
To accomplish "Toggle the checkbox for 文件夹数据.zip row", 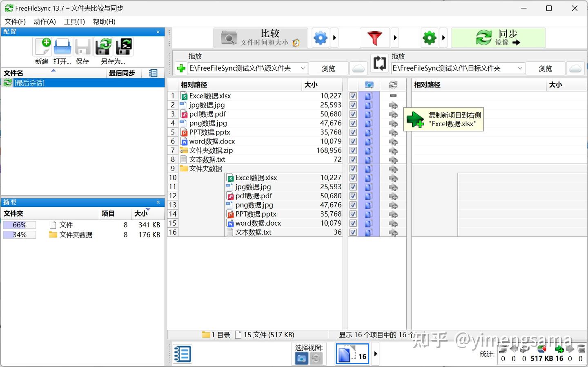I will click(x=352, y=150).
